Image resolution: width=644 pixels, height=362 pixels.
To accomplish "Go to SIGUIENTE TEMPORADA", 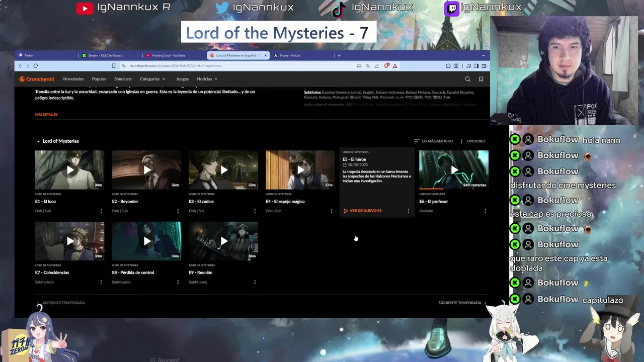I will pos(462,303).
